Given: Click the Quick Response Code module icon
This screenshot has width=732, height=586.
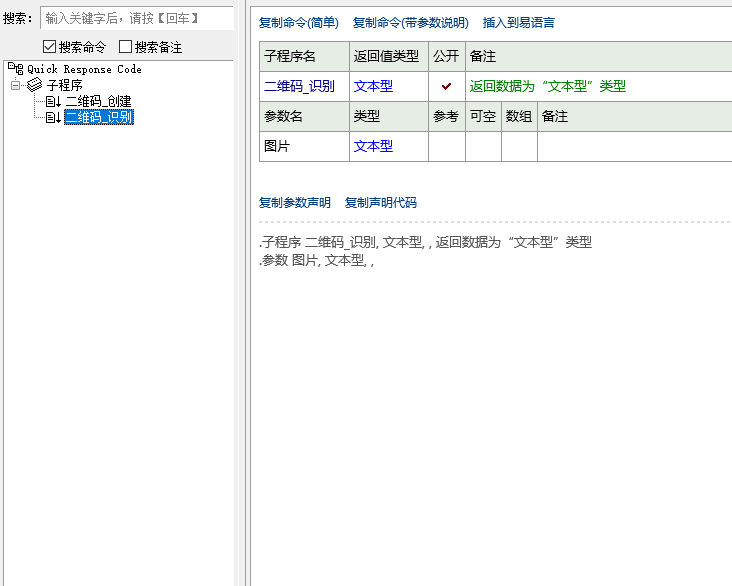Looking at the screenshot, I should coord(15,69).
